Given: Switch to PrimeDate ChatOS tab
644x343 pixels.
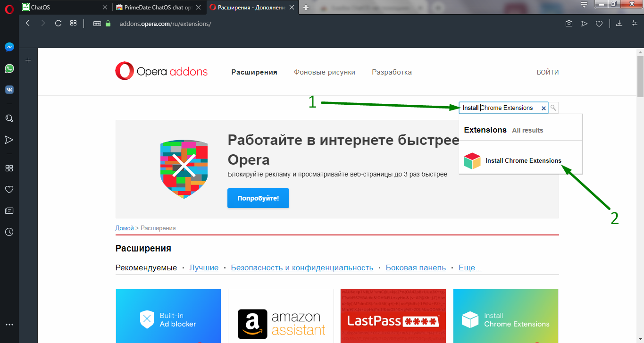Looking at the screenshot, I should tap(159, 7).
